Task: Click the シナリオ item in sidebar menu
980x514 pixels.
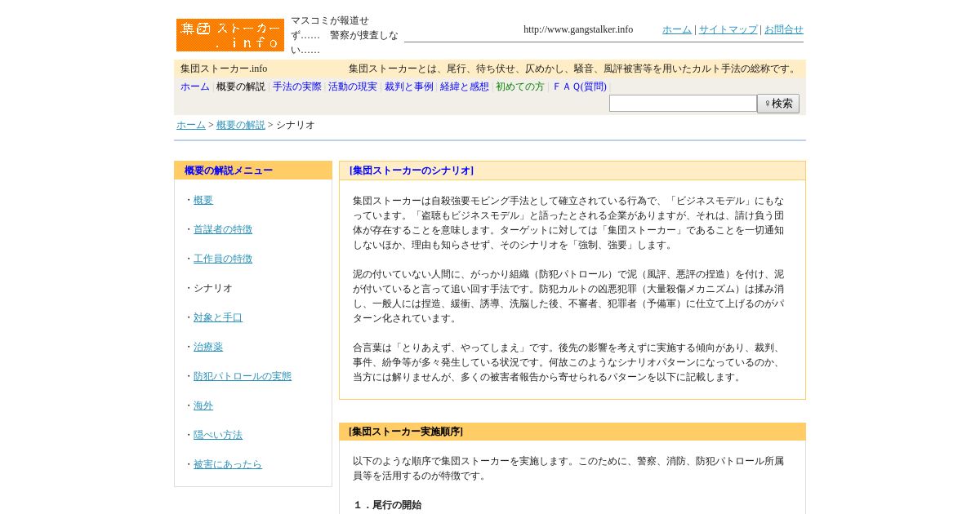Action: [213, 288]
